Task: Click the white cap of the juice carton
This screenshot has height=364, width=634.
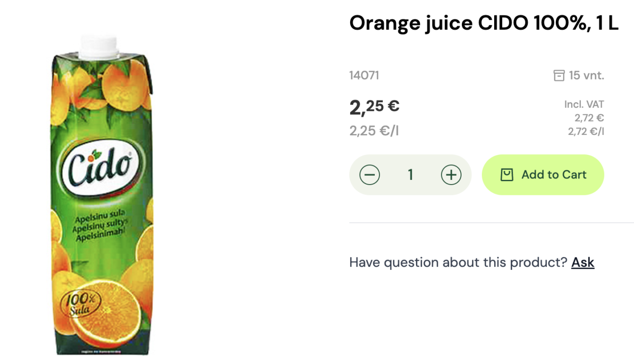Action: (99, 46)
